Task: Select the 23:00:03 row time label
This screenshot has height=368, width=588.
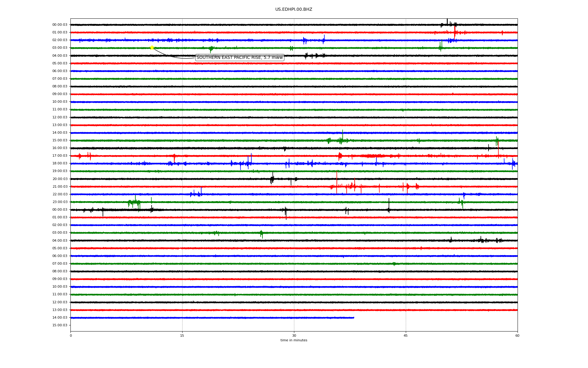Action: (x=60, y=202)
